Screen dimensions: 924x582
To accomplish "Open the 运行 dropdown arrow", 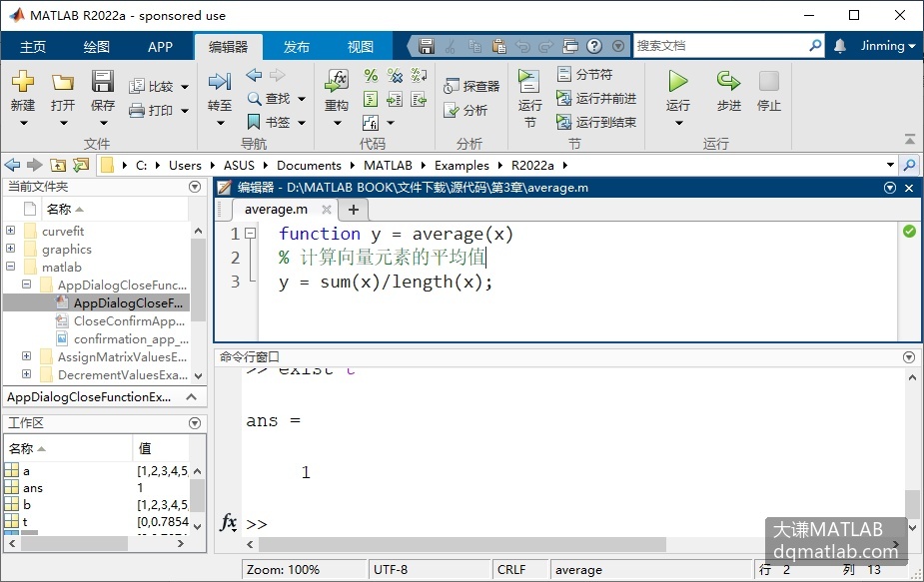I will [x=679, y=123].
